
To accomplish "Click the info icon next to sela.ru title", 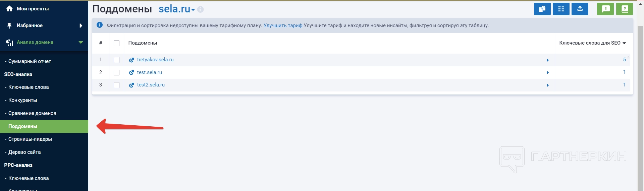I will coord(201,9).
